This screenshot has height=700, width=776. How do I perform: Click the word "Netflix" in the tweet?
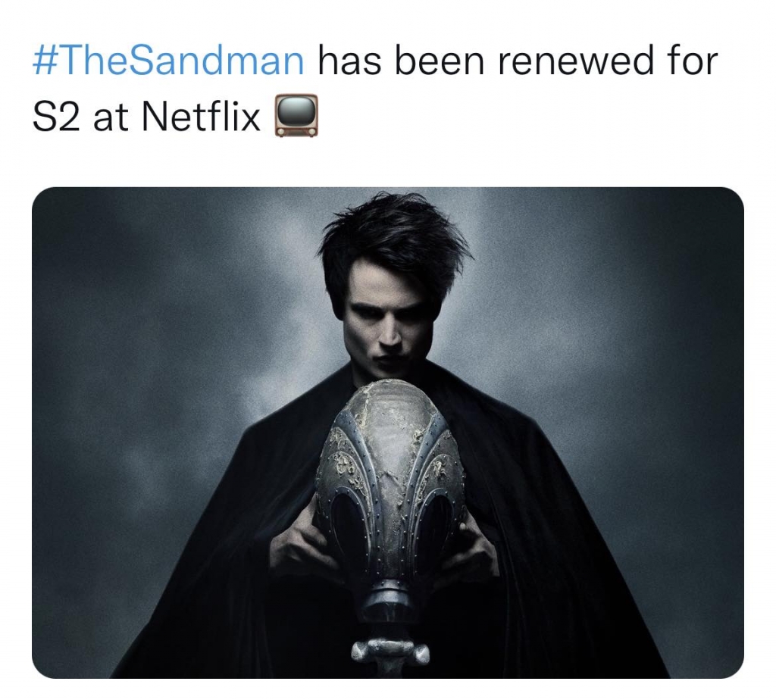201,117
